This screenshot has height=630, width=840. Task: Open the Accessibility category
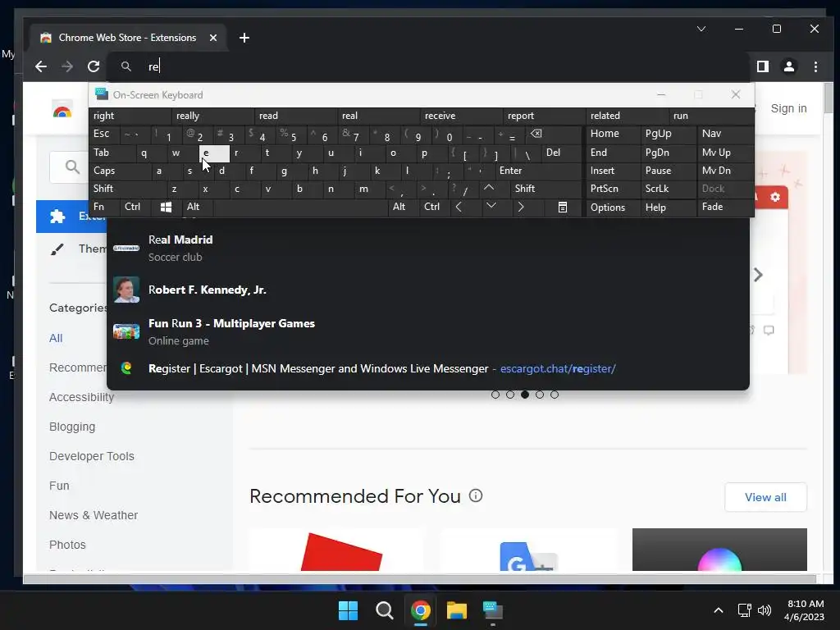81,397
